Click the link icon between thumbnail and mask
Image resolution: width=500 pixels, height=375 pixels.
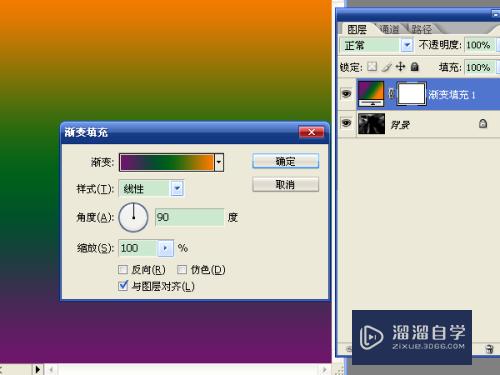click(391, 94)
